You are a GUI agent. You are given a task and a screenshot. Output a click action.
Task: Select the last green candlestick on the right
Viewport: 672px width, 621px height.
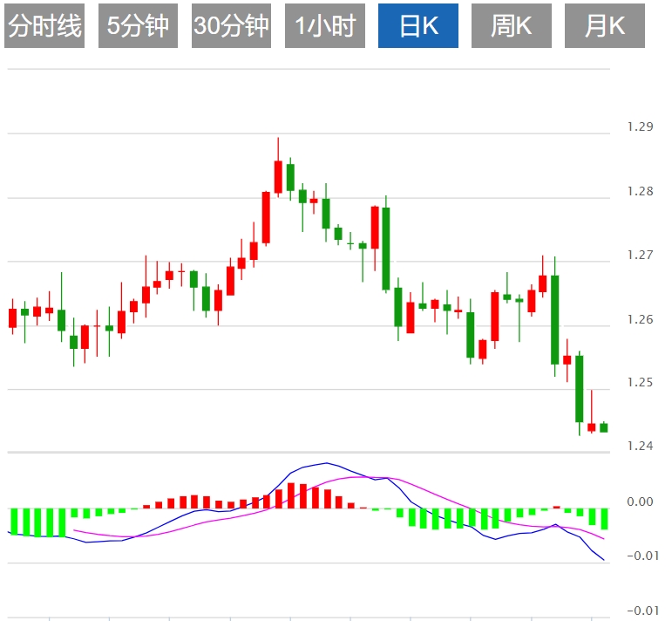coord(603,427)
